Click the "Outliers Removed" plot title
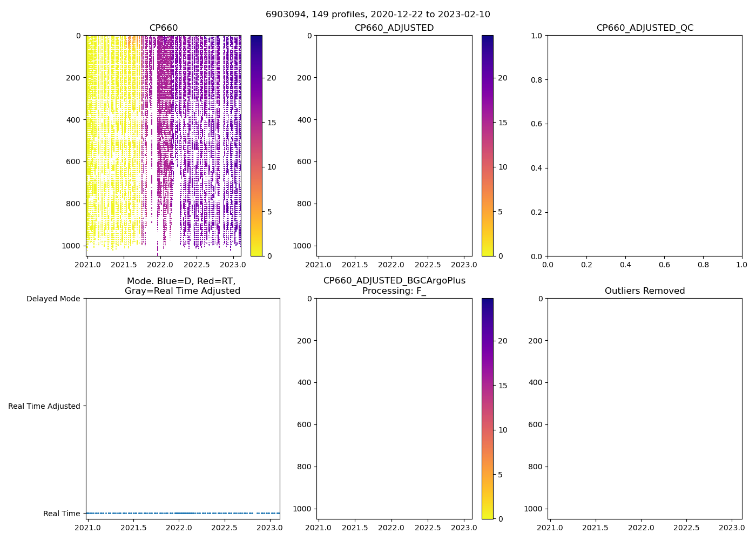756x540 pixels. [x=644, y=291]
